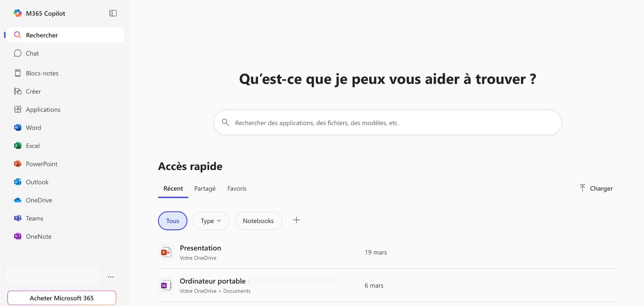The image size is (644, 306).
Task: Open the Créer section
Action: (x=33, y=91)
